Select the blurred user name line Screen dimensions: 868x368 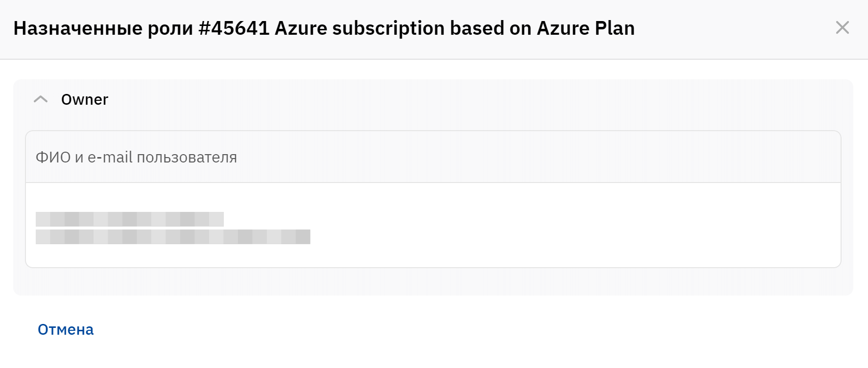click(129, 219)
